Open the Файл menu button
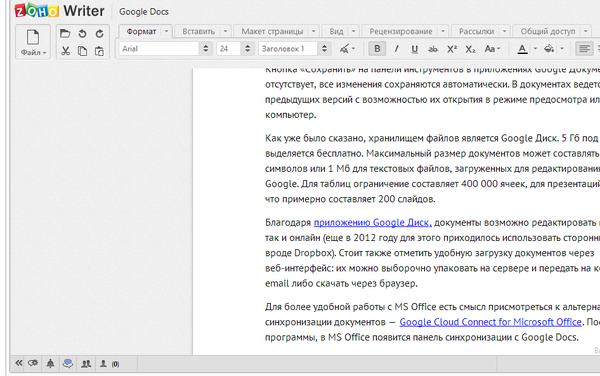The width and height of the screenshot is (600, 376). tap(33, 42)
